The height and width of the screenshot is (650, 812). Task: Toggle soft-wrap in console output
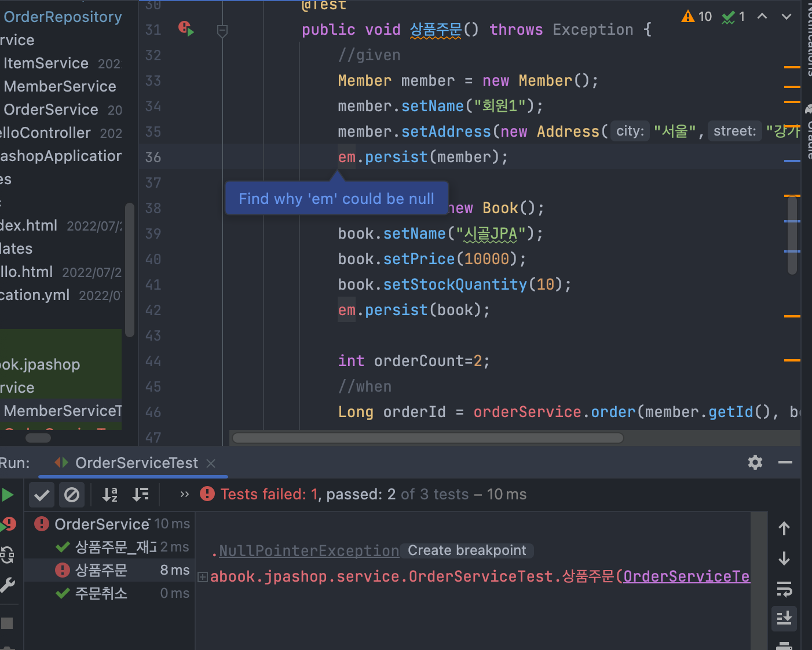(784, 589)
